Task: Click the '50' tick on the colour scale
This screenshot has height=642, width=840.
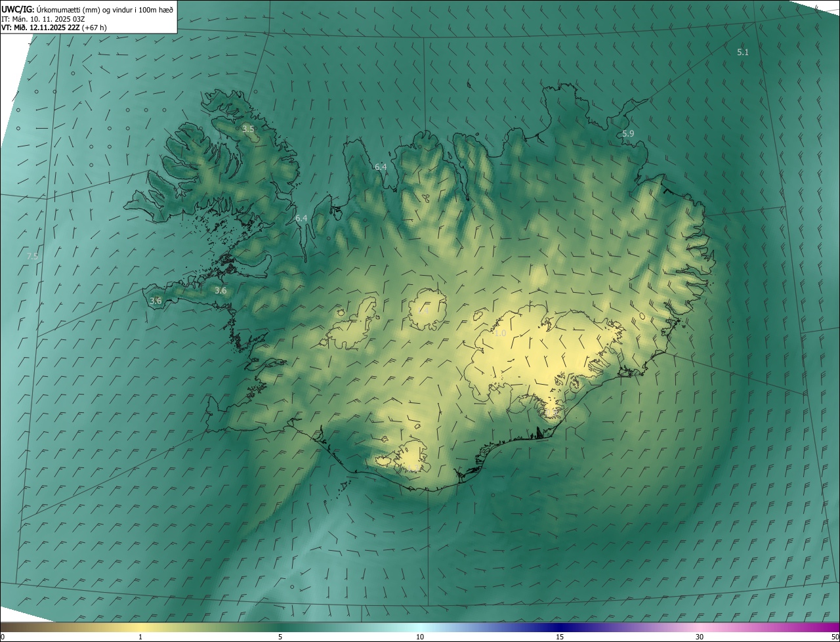Action: coord(835,637)
